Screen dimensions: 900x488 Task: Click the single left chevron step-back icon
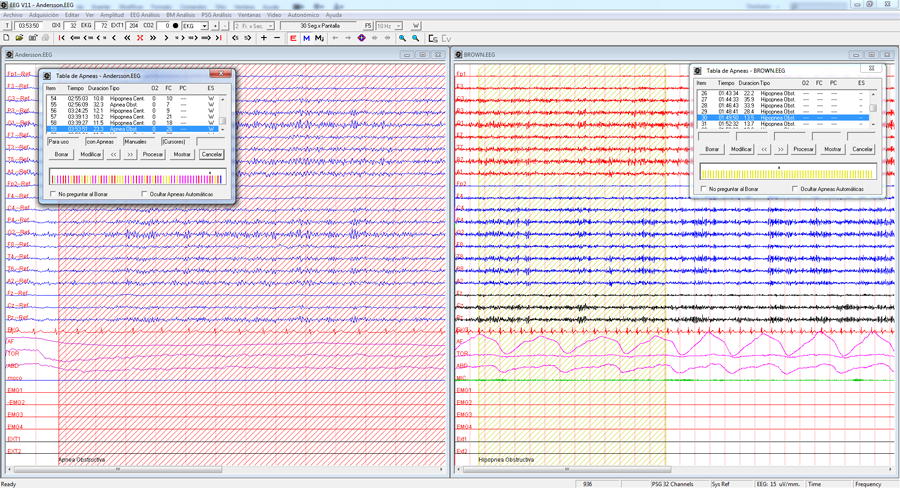point(114,38)
